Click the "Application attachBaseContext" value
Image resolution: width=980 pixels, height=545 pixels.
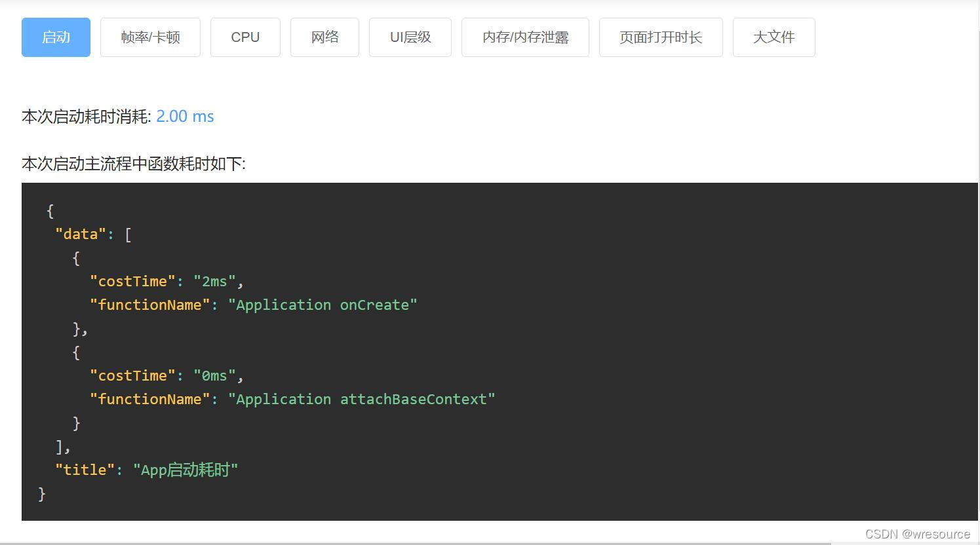[361, 399]
